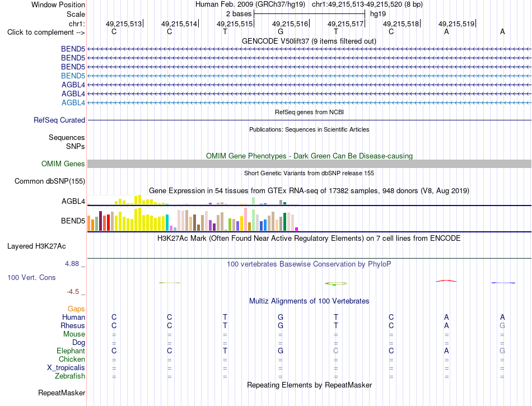
Task: Select the light-blue BEND5 transcript label
Action: (73, 76)
